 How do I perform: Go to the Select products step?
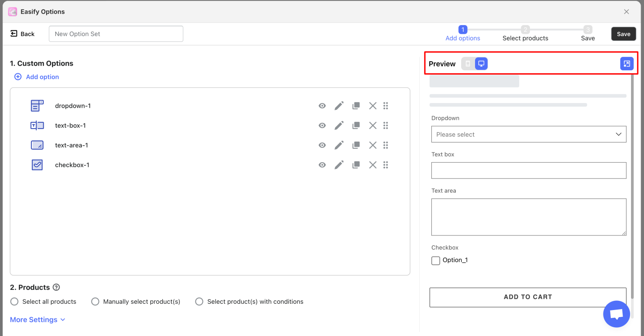coord(525,34)
